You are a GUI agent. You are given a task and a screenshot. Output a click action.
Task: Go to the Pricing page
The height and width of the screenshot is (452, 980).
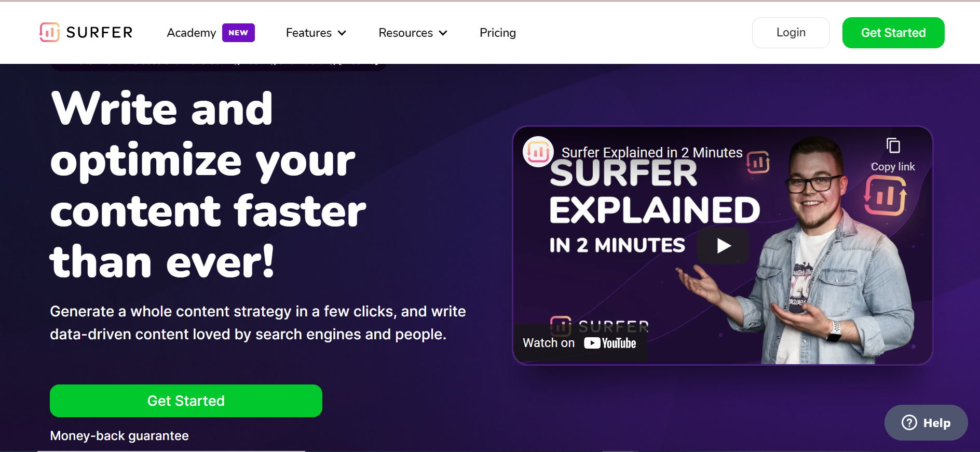click(x=498, y=33)
